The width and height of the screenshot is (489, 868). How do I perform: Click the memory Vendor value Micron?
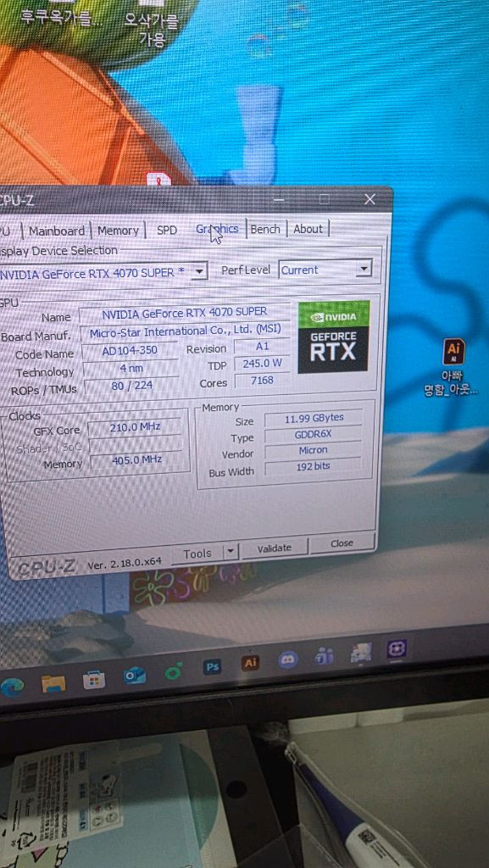313,450
